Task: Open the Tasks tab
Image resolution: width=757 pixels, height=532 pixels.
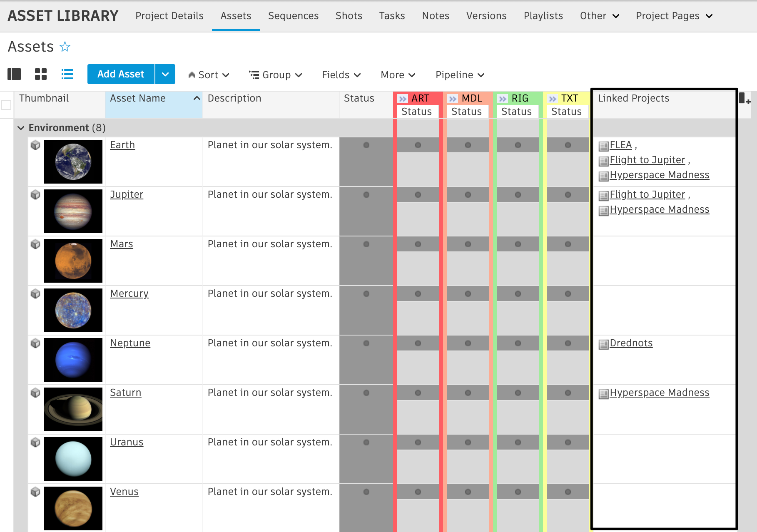Action: [392, 16]
